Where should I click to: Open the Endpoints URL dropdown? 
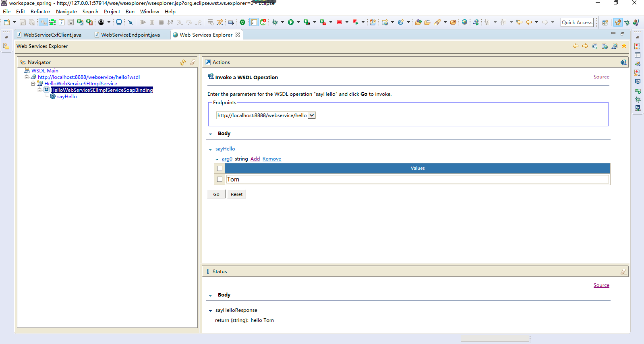coord(312,115)
